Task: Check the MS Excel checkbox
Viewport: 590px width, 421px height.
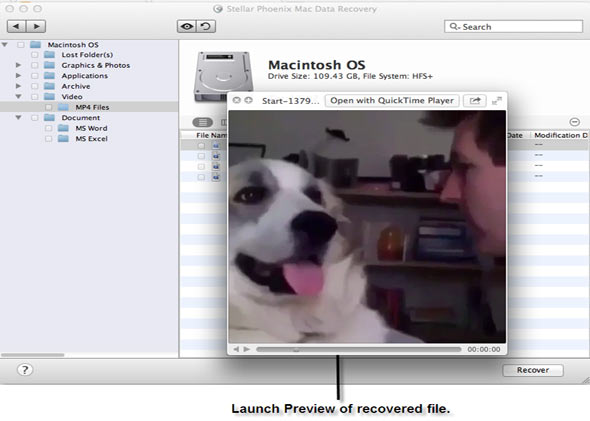Action: pyautogui.click(x=49, y=139)
